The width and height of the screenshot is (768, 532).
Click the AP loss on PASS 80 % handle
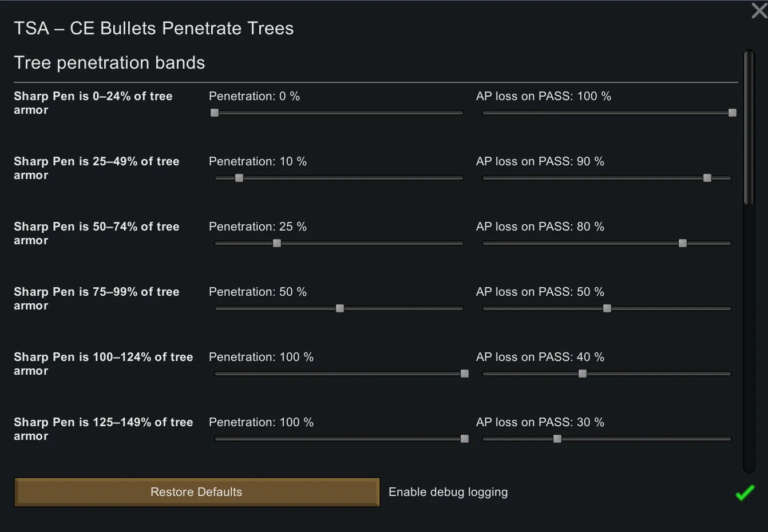(x=683, y=243)
